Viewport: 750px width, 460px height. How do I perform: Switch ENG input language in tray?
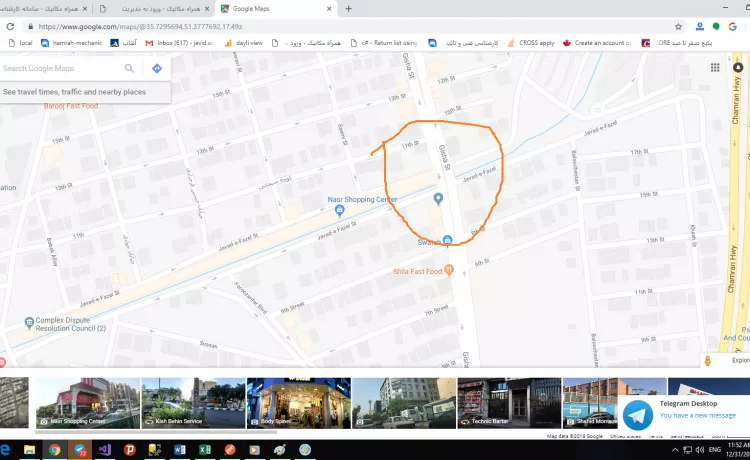(x=715, y=449)
